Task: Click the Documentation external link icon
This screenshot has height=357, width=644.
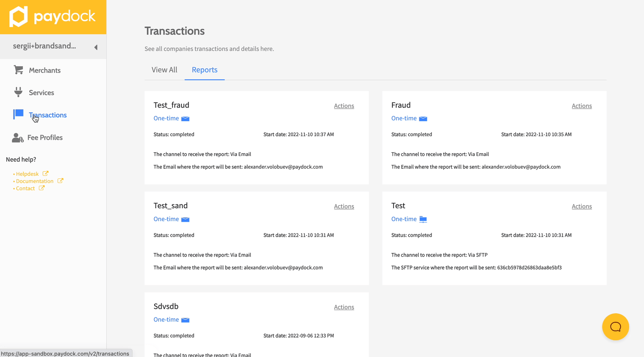Action: coord(60,181)
